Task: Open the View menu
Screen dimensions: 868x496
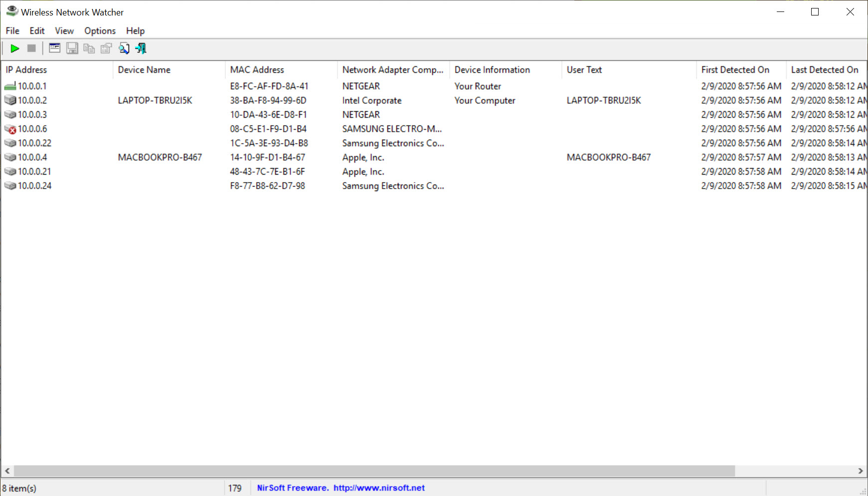Action: coord(64,31)
